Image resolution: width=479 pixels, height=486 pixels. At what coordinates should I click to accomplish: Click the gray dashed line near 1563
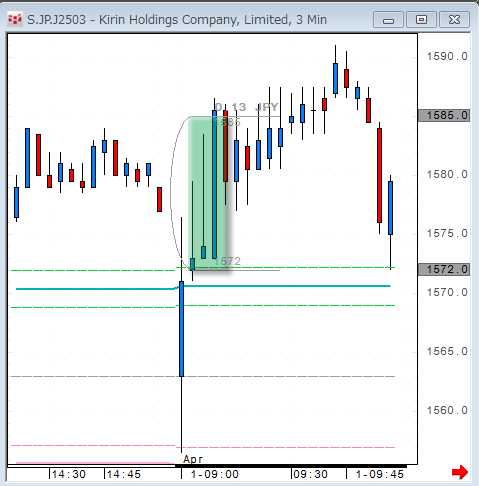[203, 376]
